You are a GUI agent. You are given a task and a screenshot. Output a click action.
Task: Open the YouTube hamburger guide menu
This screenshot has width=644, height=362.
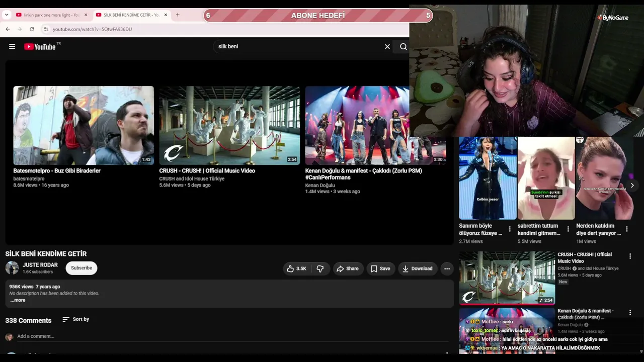[12, 47]
